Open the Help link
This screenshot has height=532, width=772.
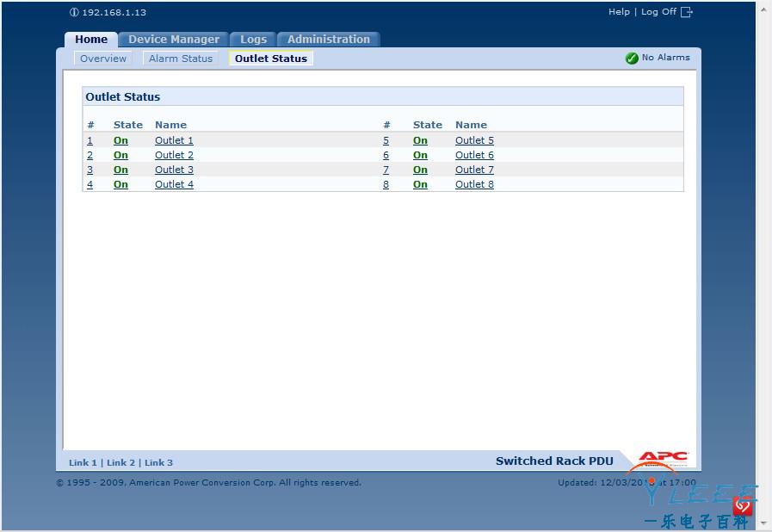pos(619,12)
